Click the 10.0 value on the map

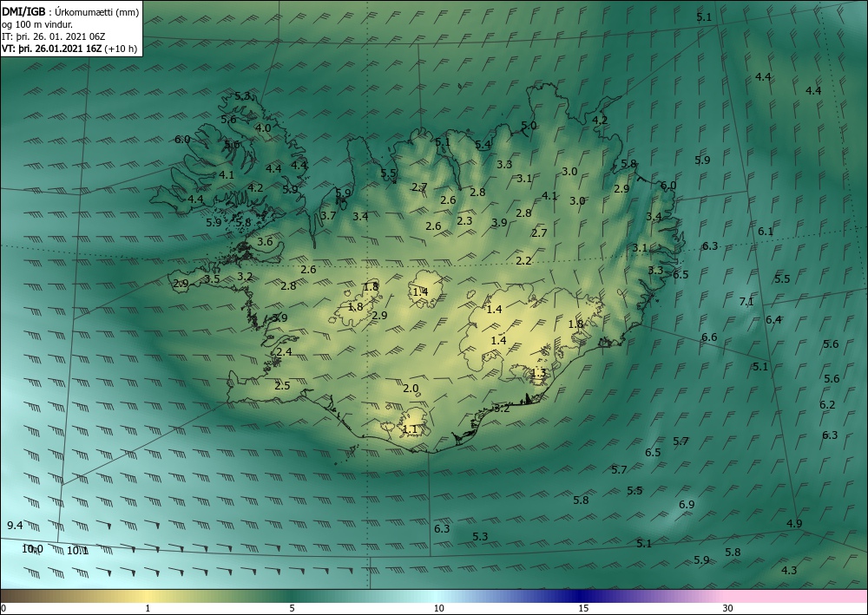(32, 549)
